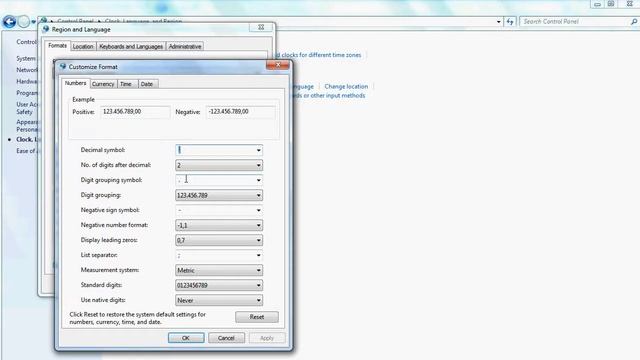The image size is (640, 360).
Task: Open the Digit grouping dropdown arrow
Action: tap(258, 195)
